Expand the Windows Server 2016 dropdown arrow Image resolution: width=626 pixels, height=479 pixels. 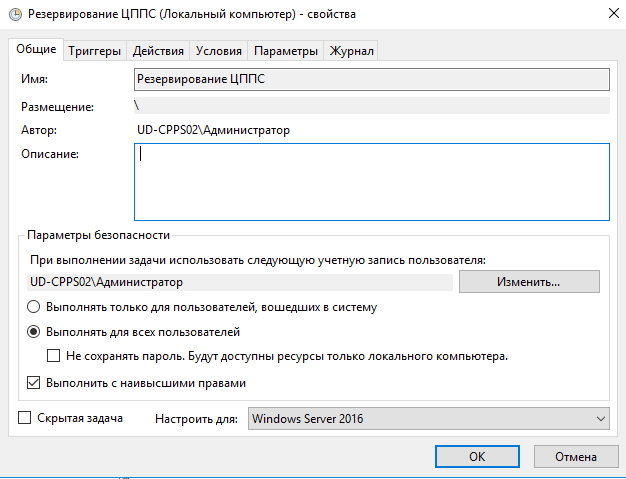[600, 419]
